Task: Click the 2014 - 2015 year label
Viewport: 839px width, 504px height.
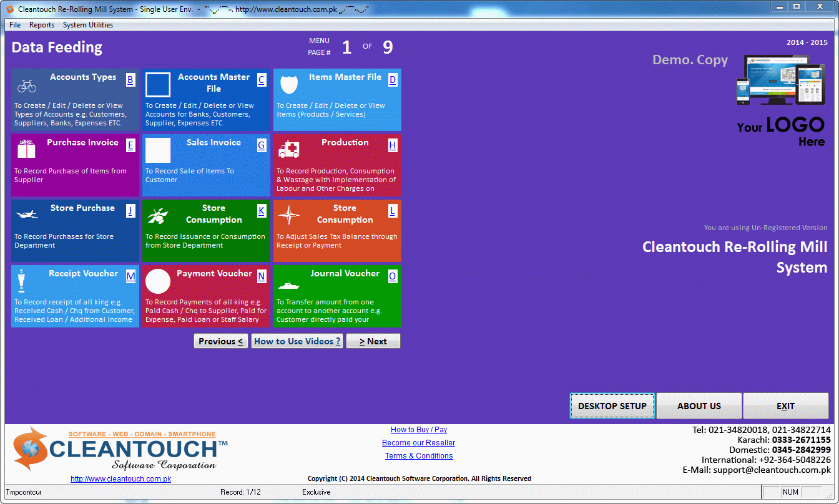Action: [x=807, y=43]
